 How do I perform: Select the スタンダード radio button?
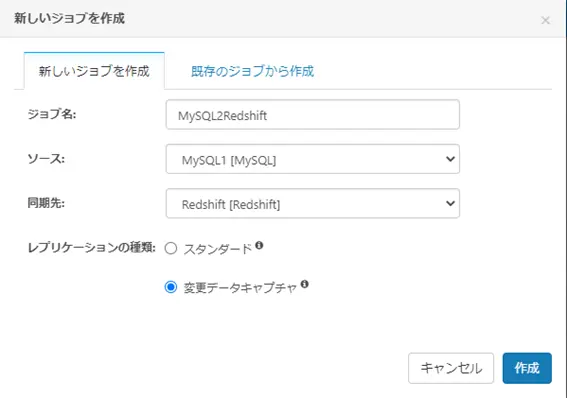(171, 249)
